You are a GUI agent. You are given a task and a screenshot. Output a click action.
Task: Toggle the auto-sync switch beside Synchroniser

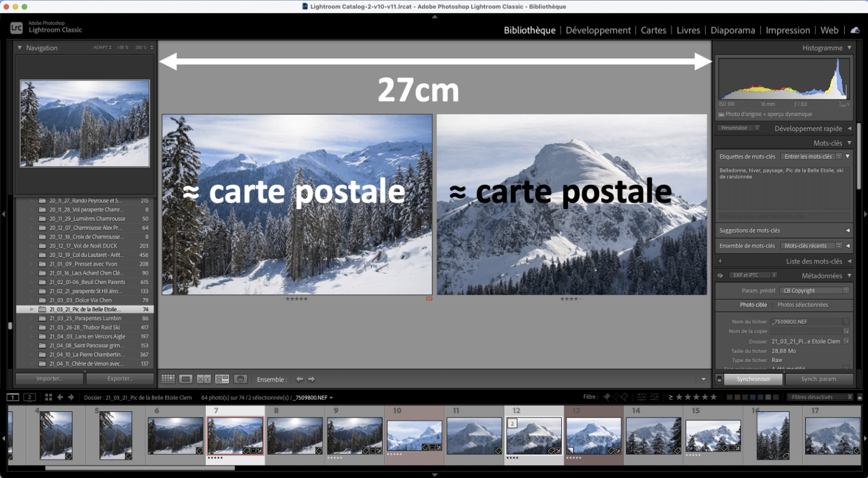tap(719, 379)
